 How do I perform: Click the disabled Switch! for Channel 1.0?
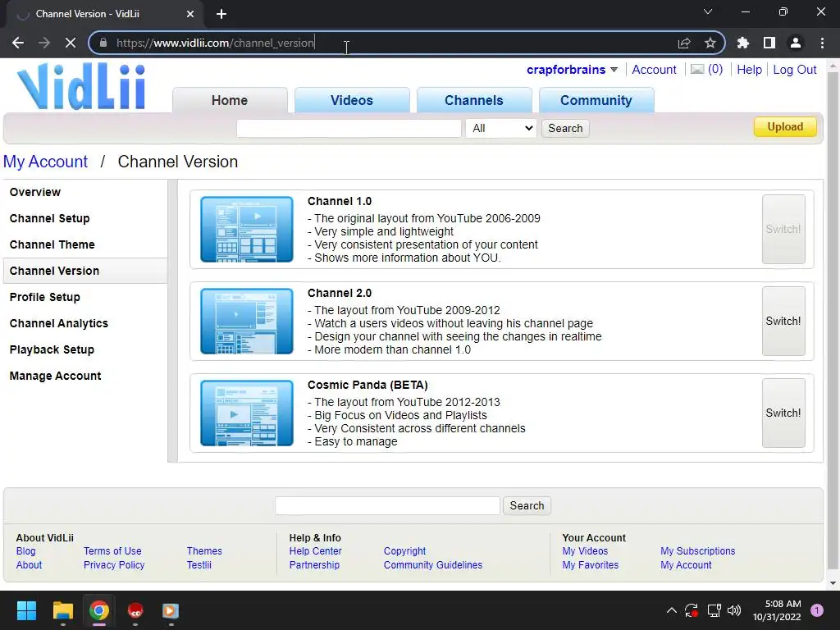(x=783, y=230)
